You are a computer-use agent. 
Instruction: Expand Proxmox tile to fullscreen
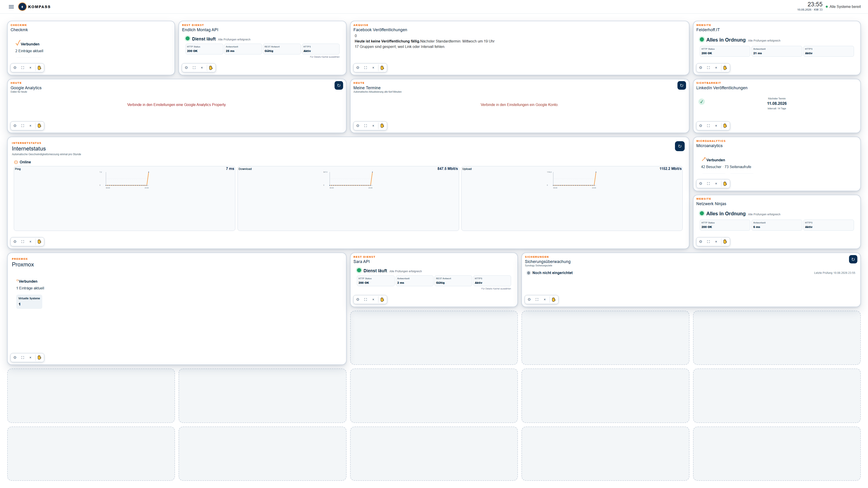(x=23, y=357)
